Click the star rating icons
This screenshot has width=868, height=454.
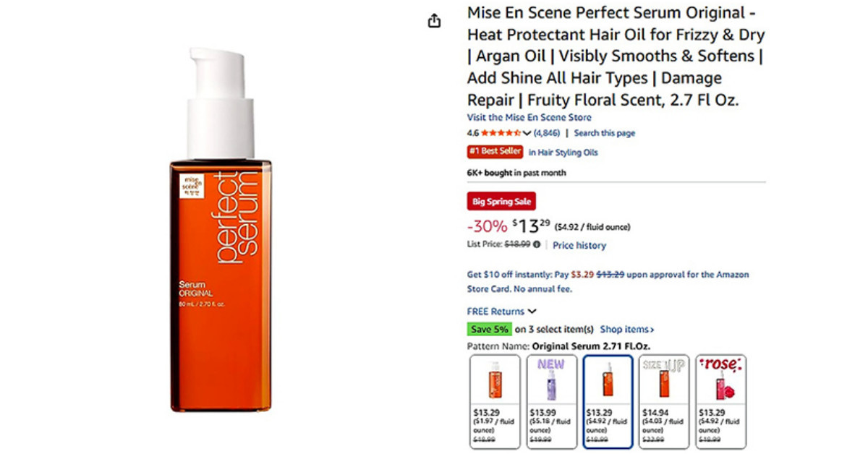[501, 133]
